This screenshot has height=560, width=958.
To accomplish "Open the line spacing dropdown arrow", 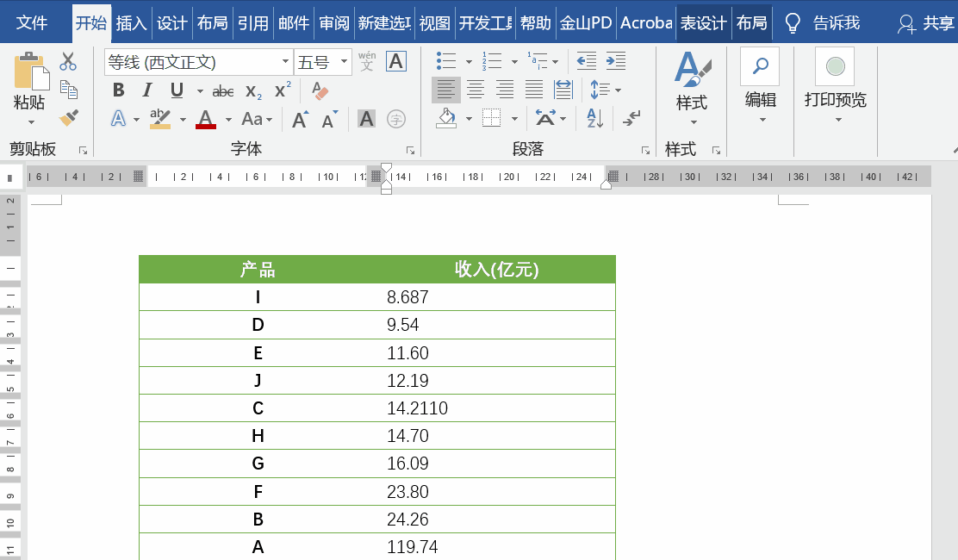I will (618, 90).
